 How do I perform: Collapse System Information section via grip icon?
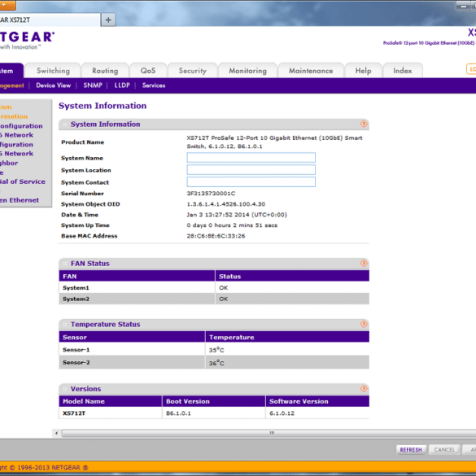click(x=64, y=124)
